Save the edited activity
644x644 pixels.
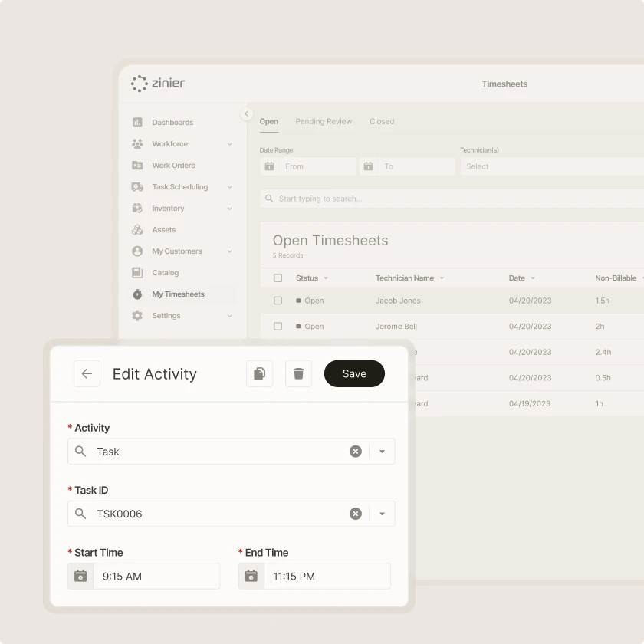354,374
